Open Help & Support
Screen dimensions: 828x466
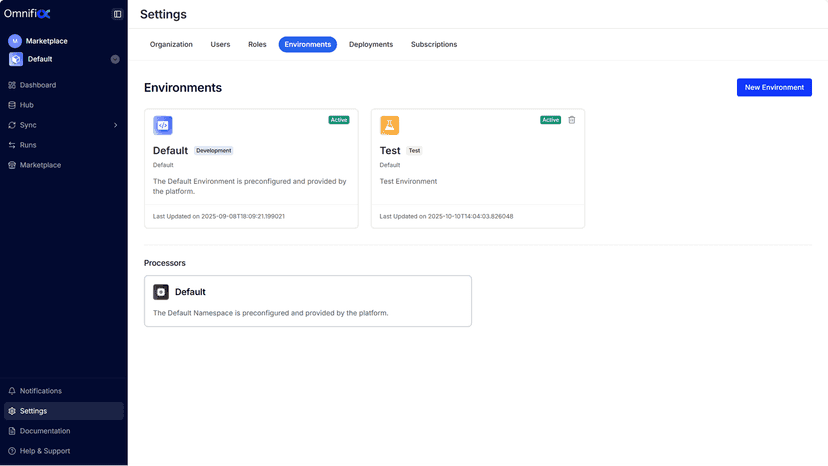[x=45, y=451]
